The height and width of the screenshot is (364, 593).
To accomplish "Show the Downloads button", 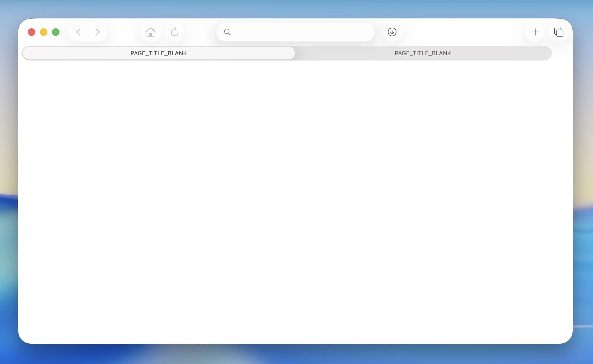I will 392,32.
